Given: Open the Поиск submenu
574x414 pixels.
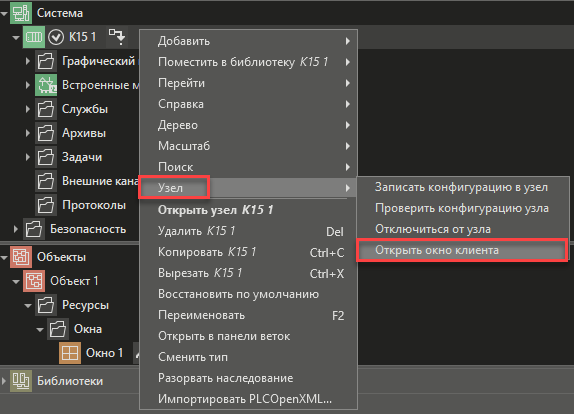Looking at the screenshot, I should pos(248,167).
